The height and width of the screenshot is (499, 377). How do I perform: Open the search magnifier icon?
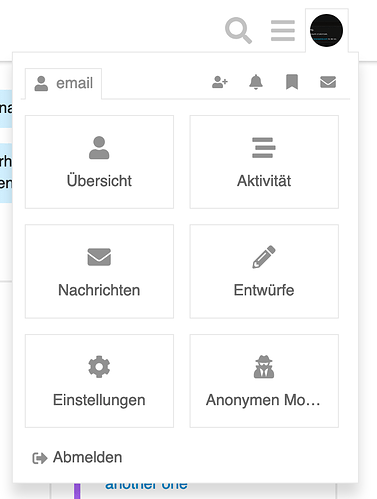click(x=238, y=31)
